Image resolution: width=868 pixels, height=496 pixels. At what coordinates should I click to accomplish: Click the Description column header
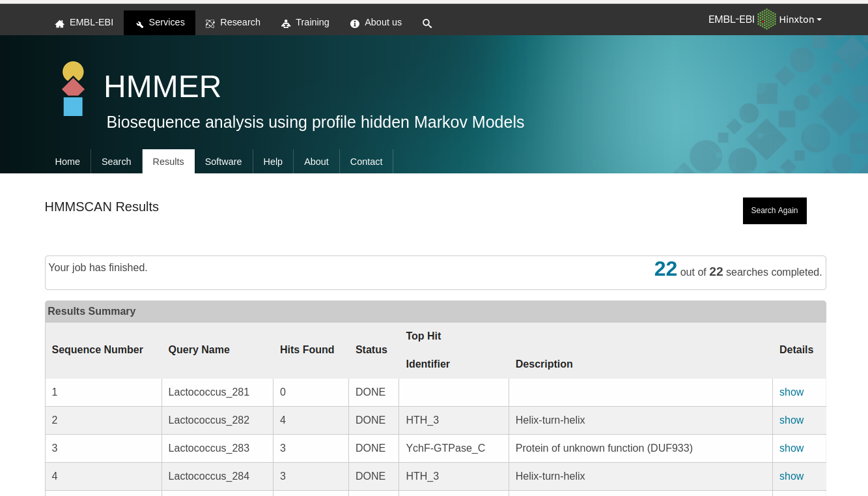click(x=544, y=364)
